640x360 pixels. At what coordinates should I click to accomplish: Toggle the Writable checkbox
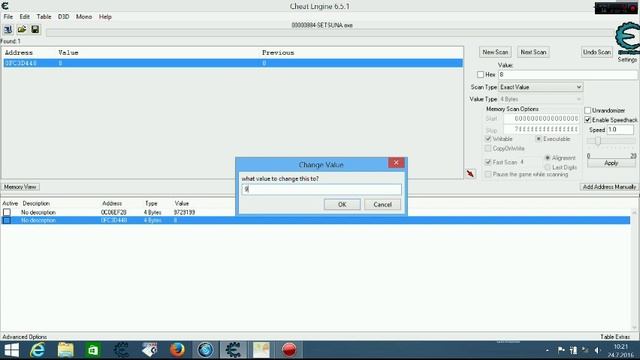tap(488, 139)
